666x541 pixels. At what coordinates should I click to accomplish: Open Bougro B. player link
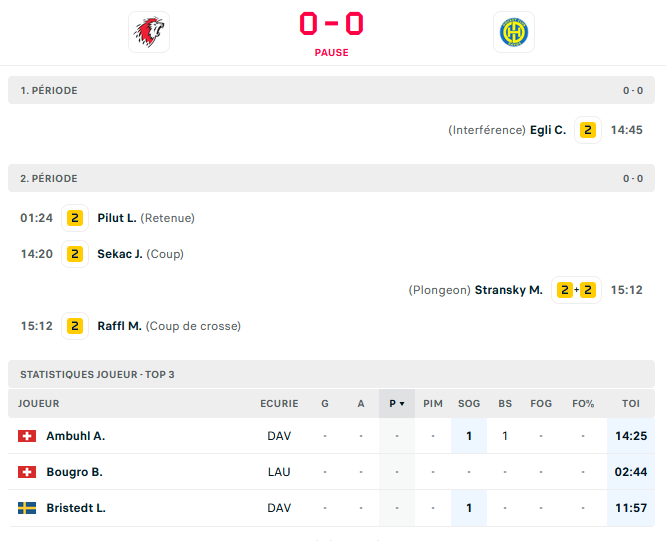point(74,472)
